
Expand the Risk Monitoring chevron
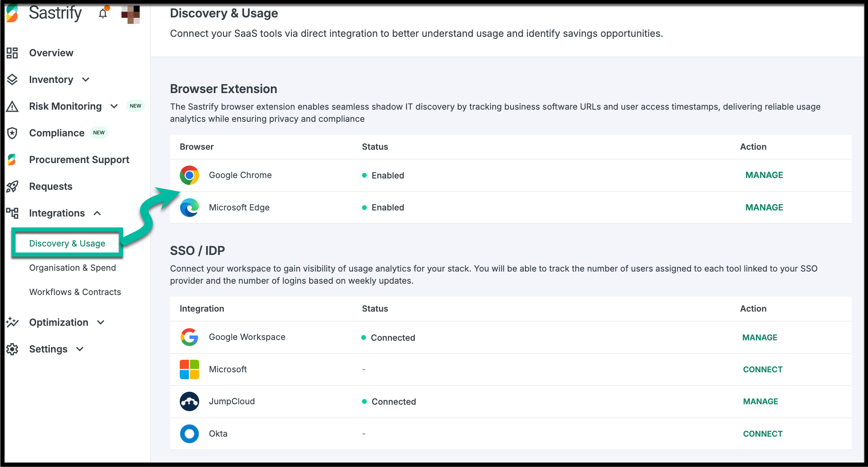click(x=114, y=106)
